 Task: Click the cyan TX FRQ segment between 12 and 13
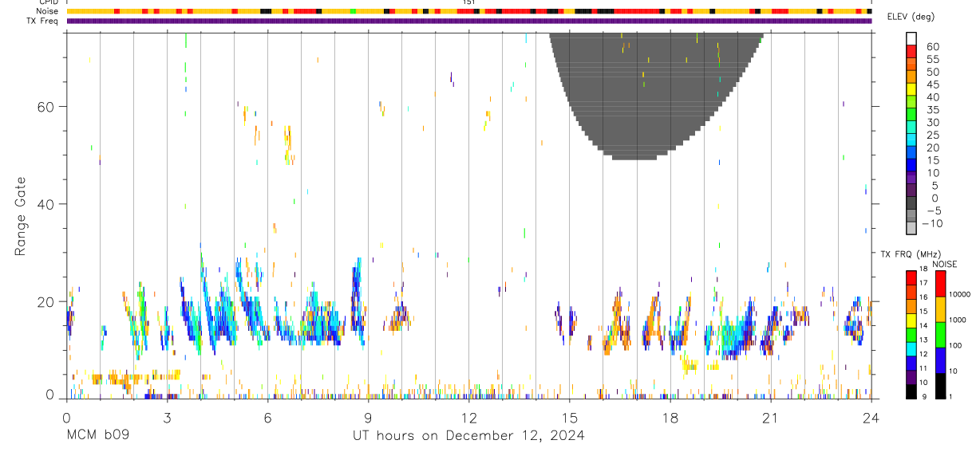911,348
